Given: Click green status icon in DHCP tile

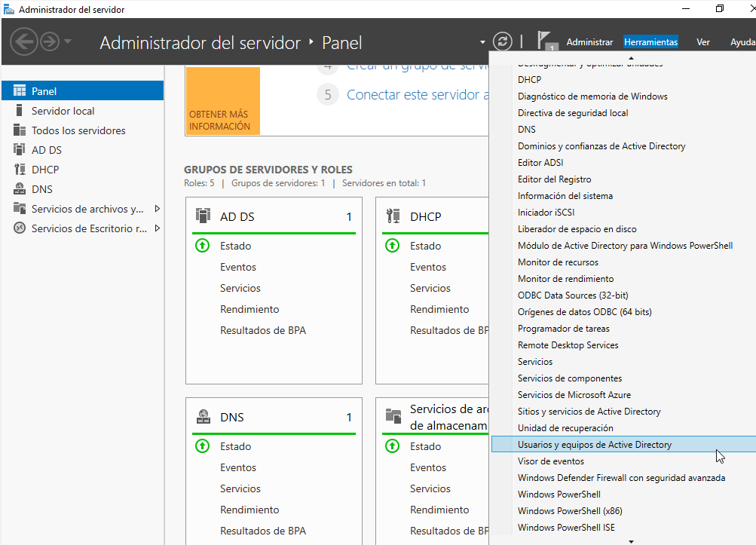Looking at the screenshot, I should point(393,246).
